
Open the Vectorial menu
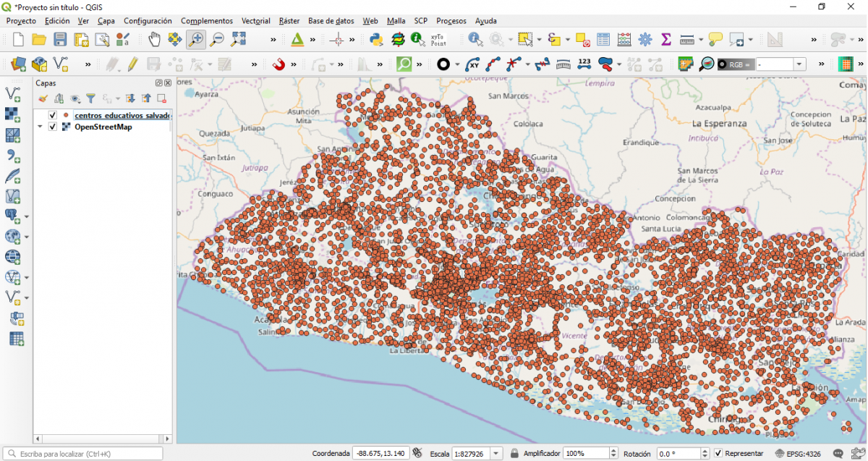[x=255, y=20]
